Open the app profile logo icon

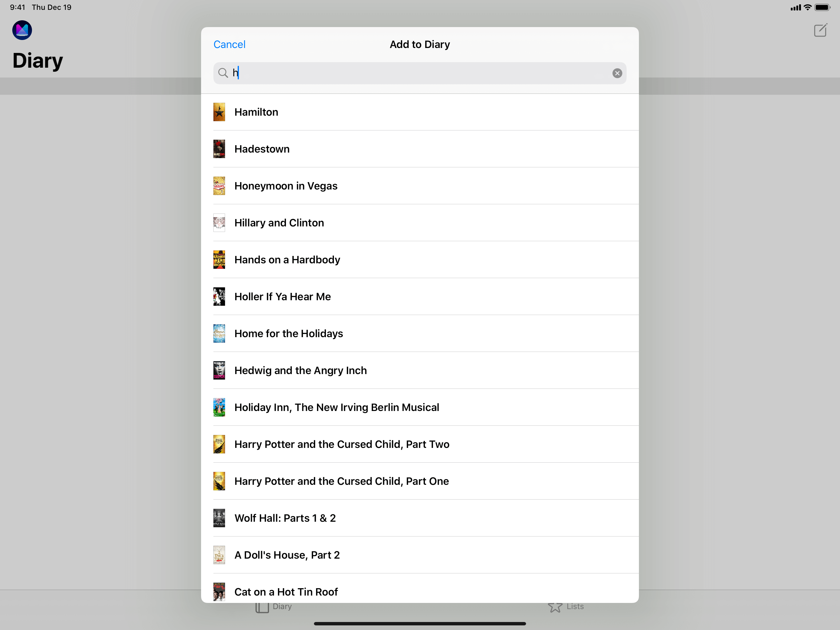(x=22, y=30)
